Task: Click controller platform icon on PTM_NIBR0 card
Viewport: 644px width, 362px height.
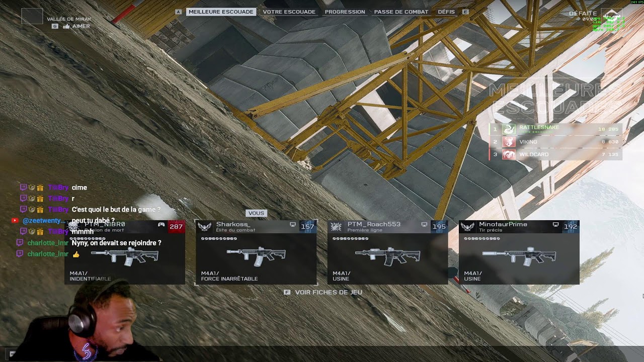Action: [161, 225]
